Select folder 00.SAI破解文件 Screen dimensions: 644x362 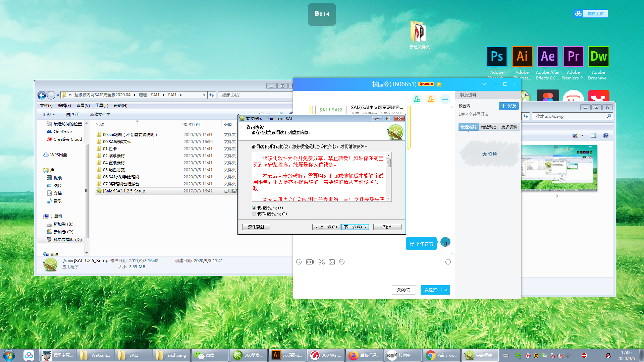click(x=117, y=142)
